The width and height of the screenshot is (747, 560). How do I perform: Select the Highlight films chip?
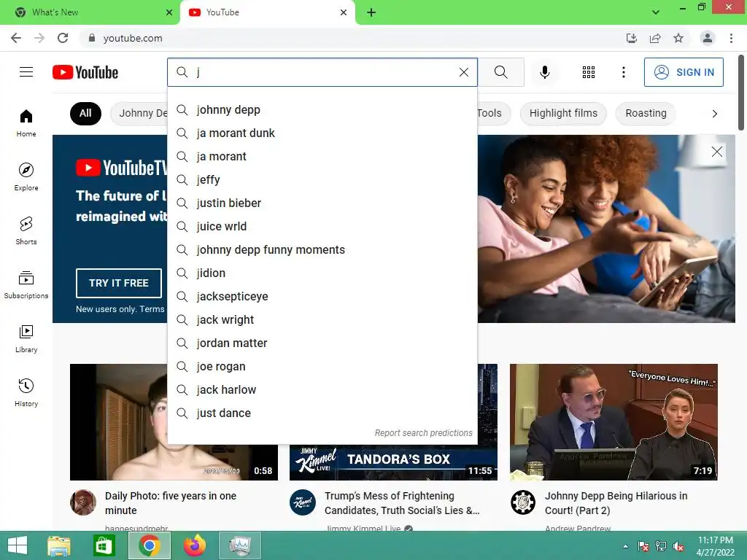coord(563,113)
